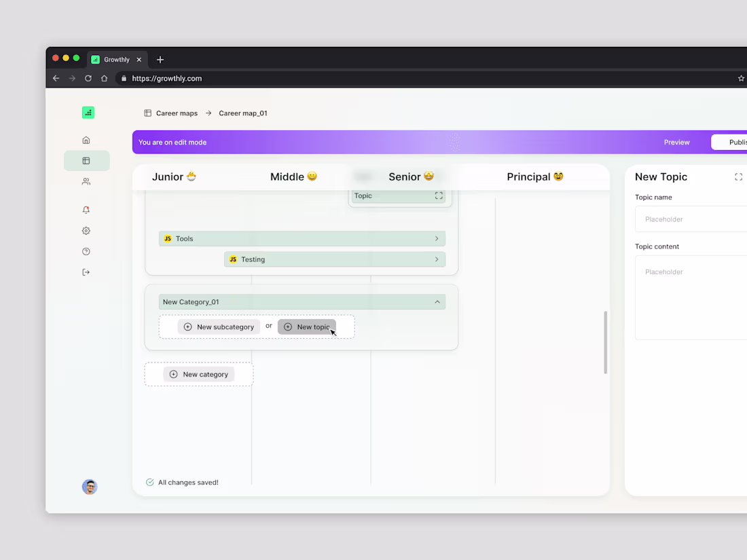The image size is (747, 560).
Task: Check notifications via the bell icon
Action: pos(86,210)
